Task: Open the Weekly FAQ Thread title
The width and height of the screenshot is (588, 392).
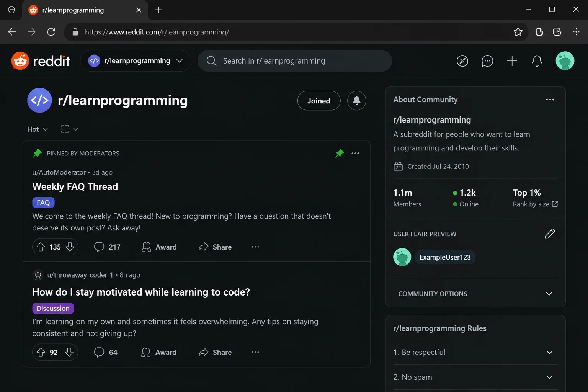Action: point(75,186)
